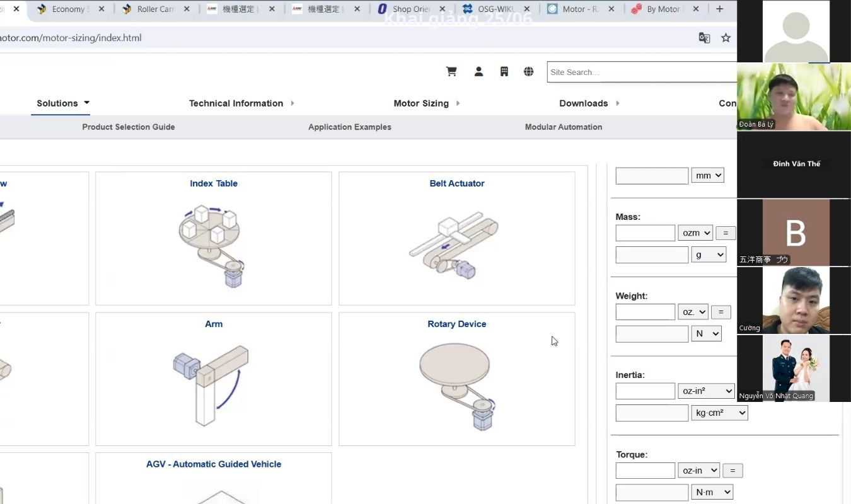Open the kg·cm² inertia unit dropdown
Image resolution: width=851 pixels, height=504 pixels.
pos(719,413)
